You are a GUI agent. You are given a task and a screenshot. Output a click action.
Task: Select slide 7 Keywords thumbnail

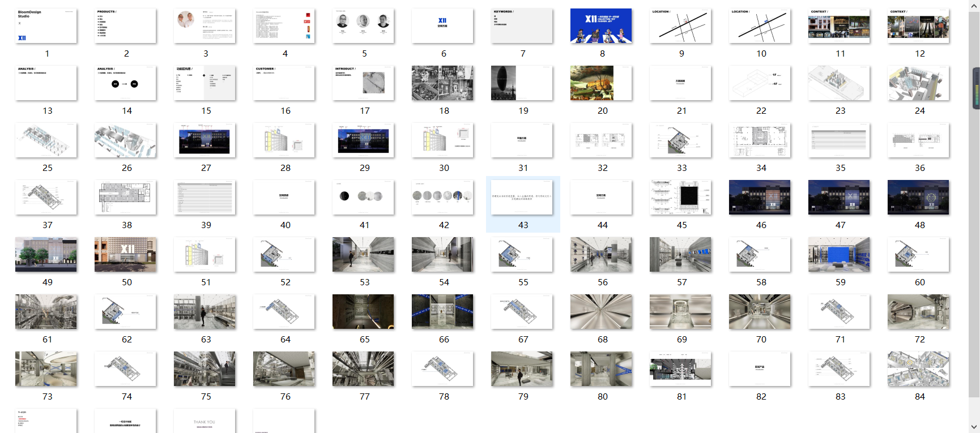coord(522,26)
